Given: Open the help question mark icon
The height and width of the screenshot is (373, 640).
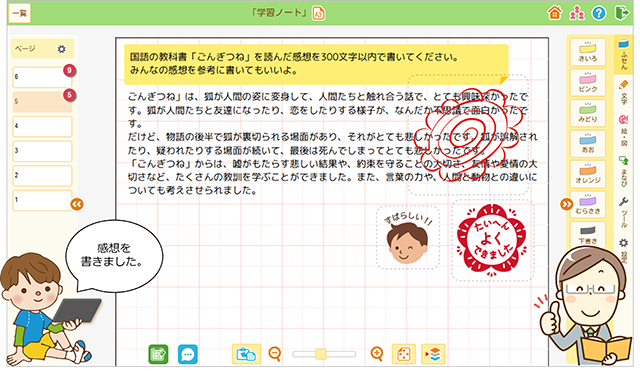Looking at the screenshot, I should click(x=599, y=13).
